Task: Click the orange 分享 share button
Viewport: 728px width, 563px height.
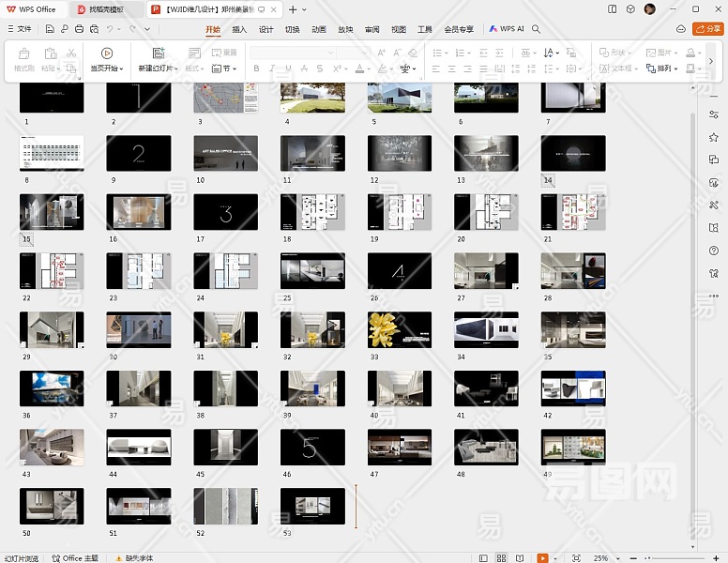Action: [706, 29]
